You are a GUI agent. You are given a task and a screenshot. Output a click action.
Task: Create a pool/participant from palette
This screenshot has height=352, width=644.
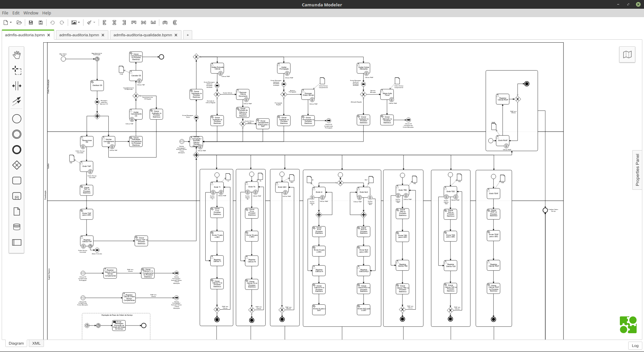tap(17, 243)
